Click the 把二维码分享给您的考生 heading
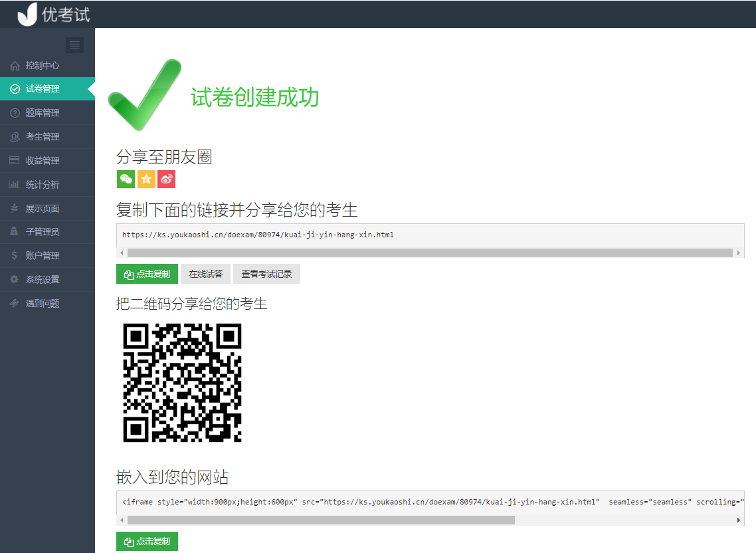 point(191,304)
